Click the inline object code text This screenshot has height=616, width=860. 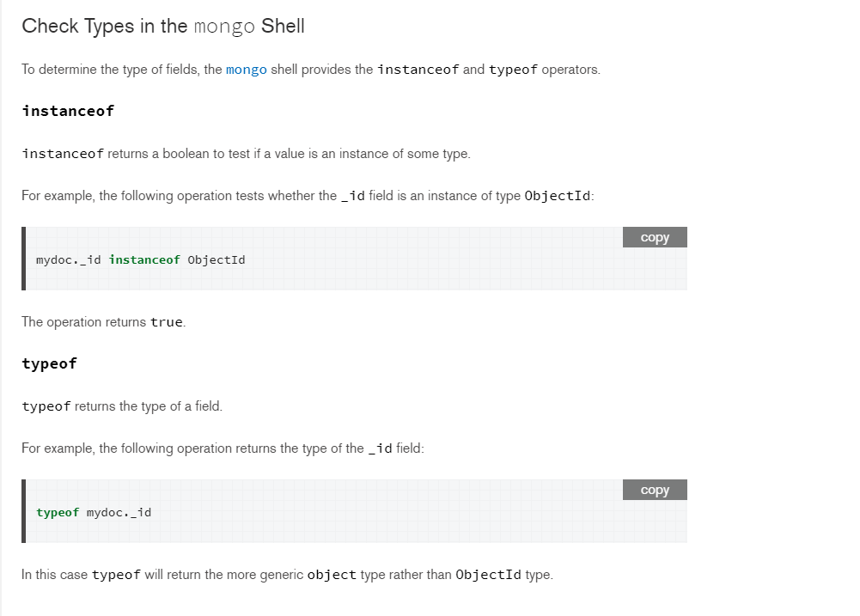[332, 574]
